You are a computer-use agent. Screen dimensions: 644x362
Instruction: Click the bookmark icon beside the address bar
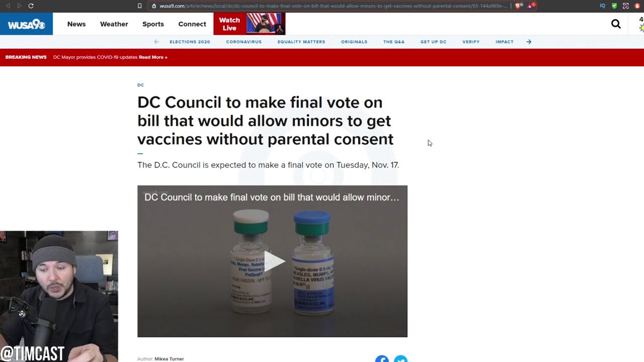[x=139, y=6]
